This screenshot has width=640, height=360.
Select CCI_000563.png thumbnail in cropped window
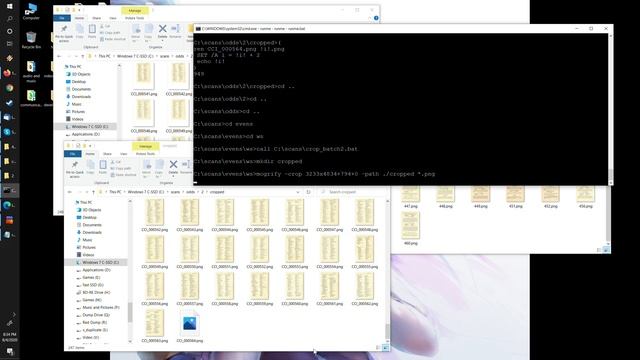pyautogui.click(x=154, y=327)
